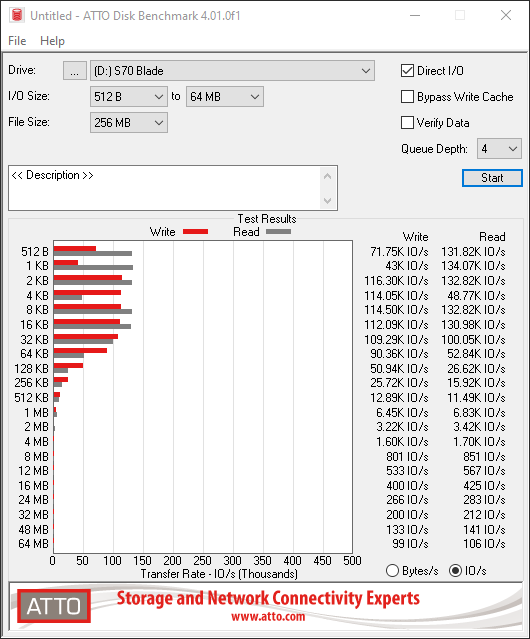Click the ATTO app icon in title bar
Screen dimensions: 530x639
pyautogui.click(x=17, y=15)
